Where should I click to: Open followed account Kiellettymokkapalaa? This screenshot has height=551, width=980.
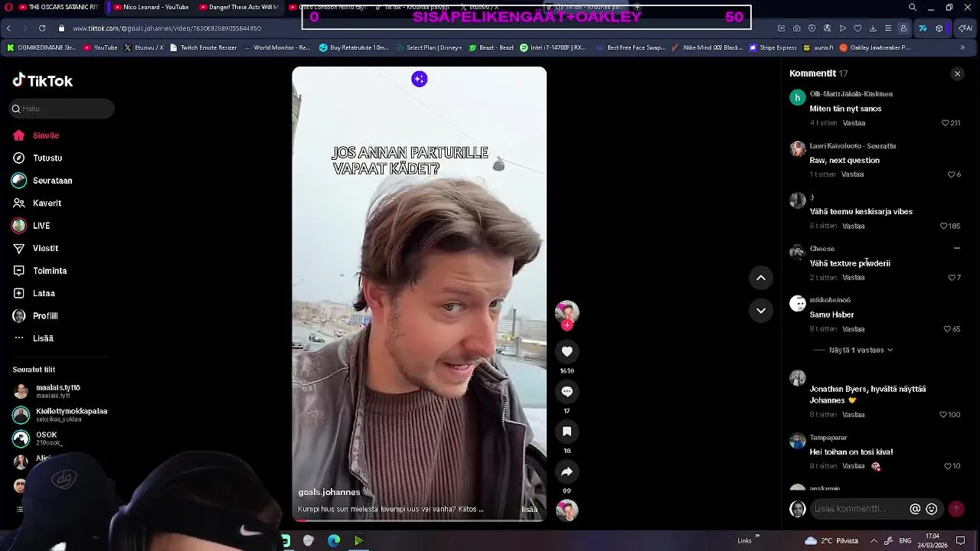[60, 415]
